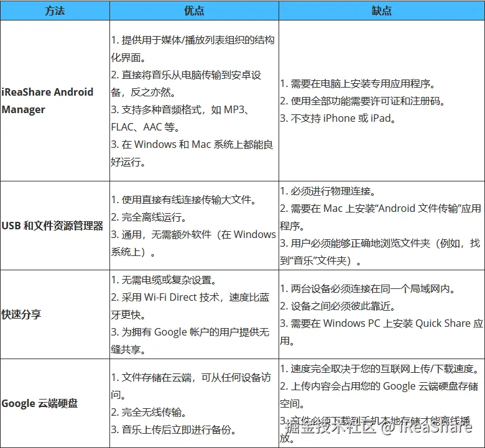Click text 完全离线运行
This screenshot has width=485, height=448.
149,217
